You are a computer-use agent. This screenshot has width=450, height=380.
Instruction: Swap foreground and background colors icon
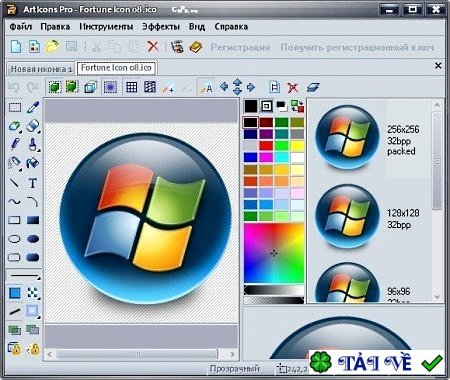297,106
